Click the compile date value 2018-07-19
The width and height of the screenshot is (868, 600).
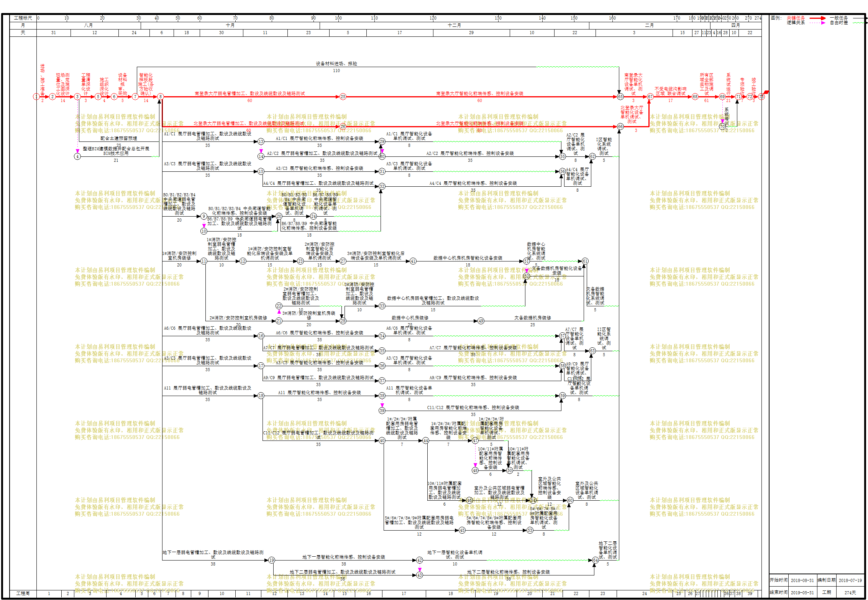tap(850, 580)
